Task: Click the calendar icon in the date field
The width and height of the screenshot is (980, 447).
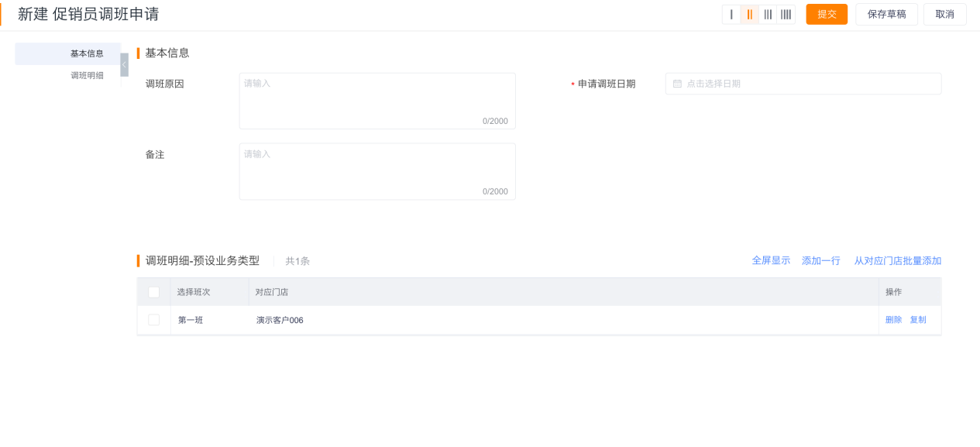Action: tap(677, 84)
